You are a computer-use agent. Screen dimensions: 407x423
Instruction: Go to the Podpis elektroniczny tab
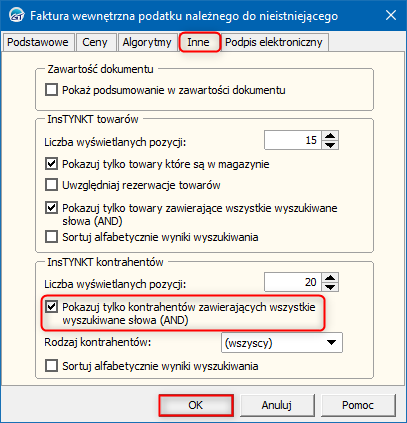tap(274, 42)
